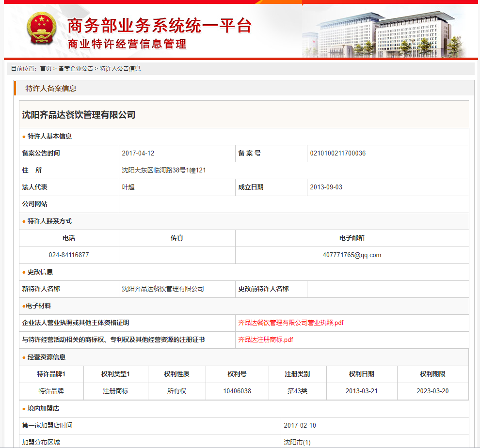Image resolution: width=480 pixels, height=448 pixels.
Task: Click the 成立日期 value 2013-09-03
Action: [326, 187]
